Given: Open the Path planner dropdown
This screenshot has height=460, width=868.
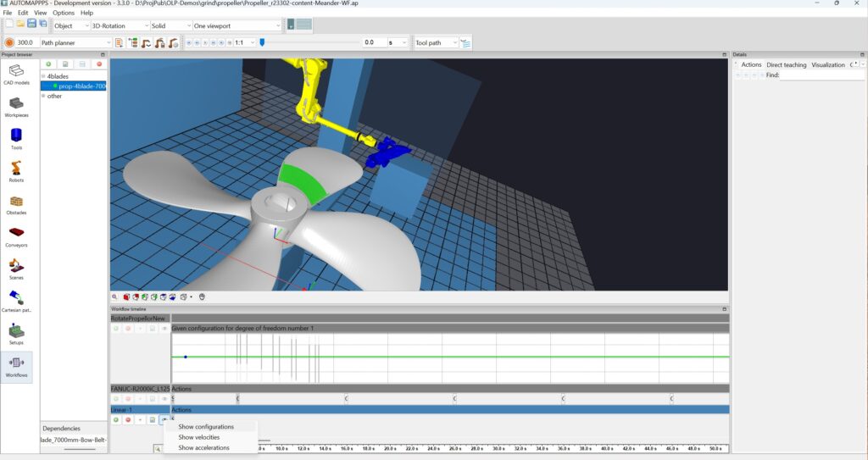Looking at the screenshot, I should (x=75, y=42).
